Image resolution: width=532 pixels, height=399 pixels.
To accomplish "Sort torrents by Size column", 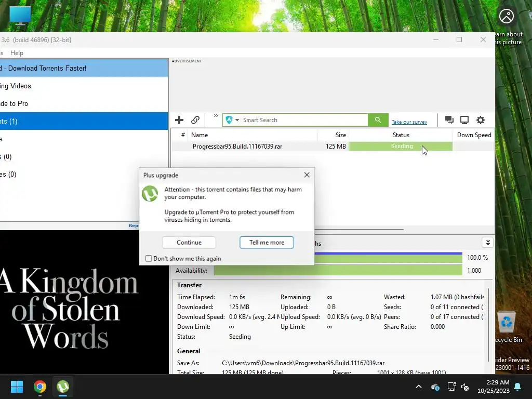I will [x=333, y=135].
